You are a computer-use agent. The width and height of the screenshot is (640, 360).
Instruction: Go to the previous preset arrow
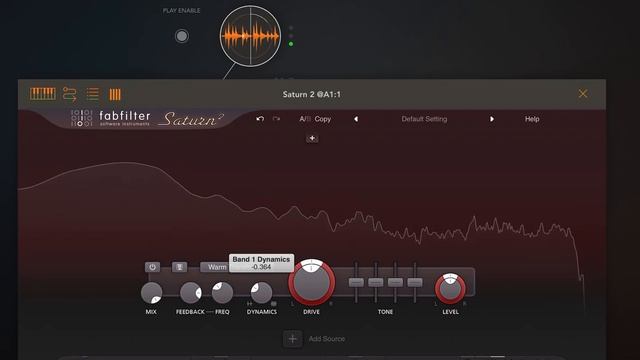356,119
